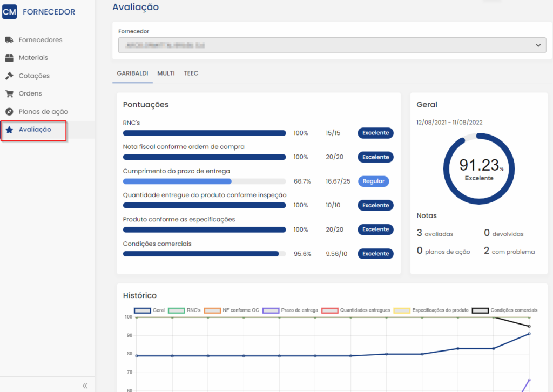The image size is (553, 392).
Task: Click the 91.23% circular score gauge
Action: pos(478,168)
